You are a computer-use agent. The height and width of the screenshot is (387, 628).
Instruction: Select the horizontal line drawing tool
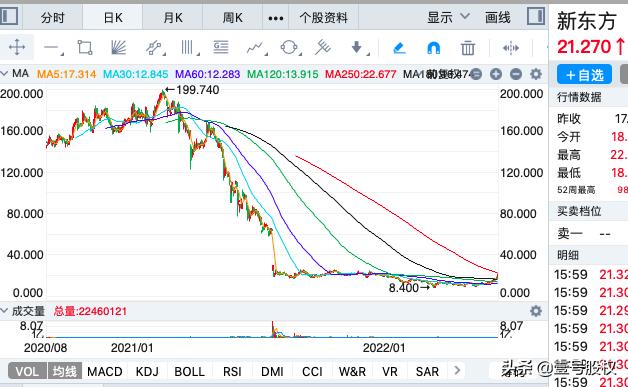point(52,48)
